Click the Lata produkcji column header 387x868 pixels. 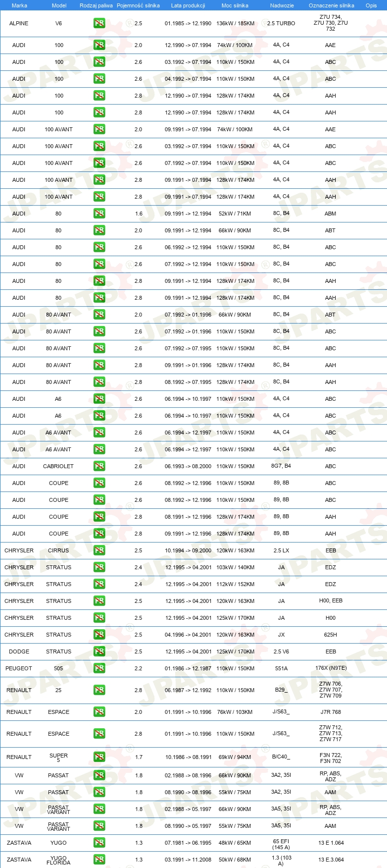pyautogui.click(x=188, y=5)
